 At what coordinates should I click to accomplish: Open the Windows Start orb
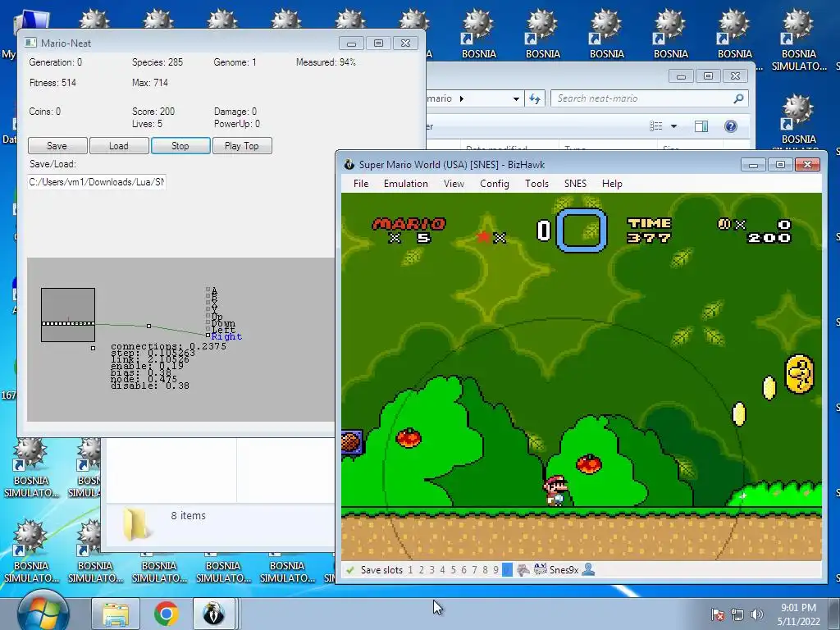click(x=43, y=613)
